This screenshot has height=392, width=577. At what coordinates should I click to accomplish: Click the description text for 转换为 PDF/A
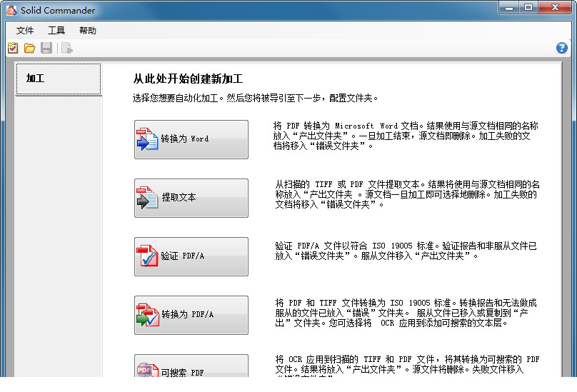pyautogui.click(x=406, y=313)
